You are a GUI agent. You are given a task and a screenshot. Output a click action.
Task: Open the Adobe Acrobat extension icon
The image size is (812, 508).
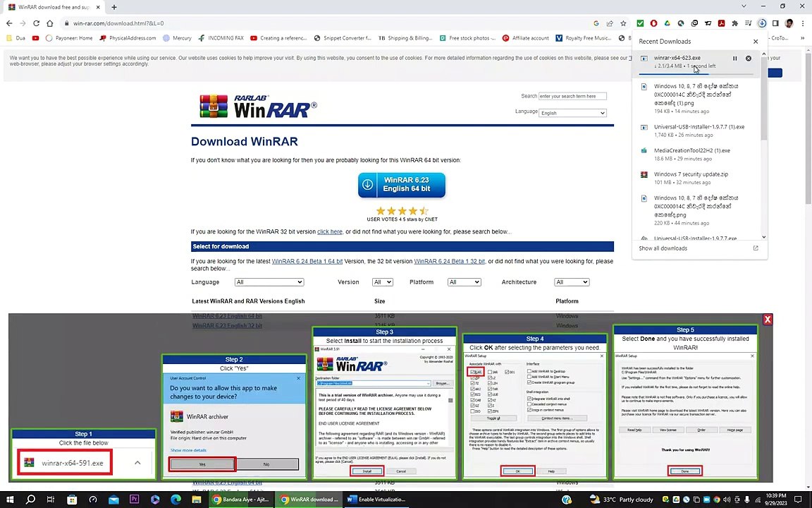tap(721, 23)
